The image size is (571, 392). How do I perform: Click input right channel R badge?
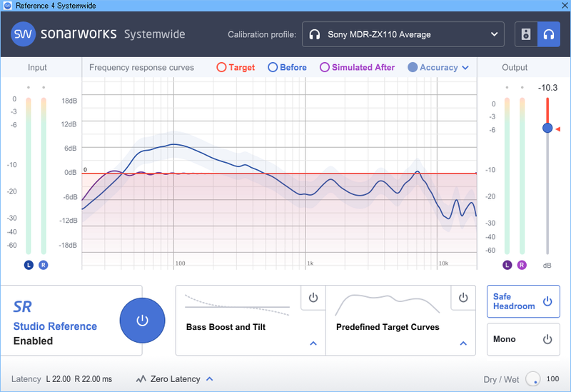(x=44, y=265)
